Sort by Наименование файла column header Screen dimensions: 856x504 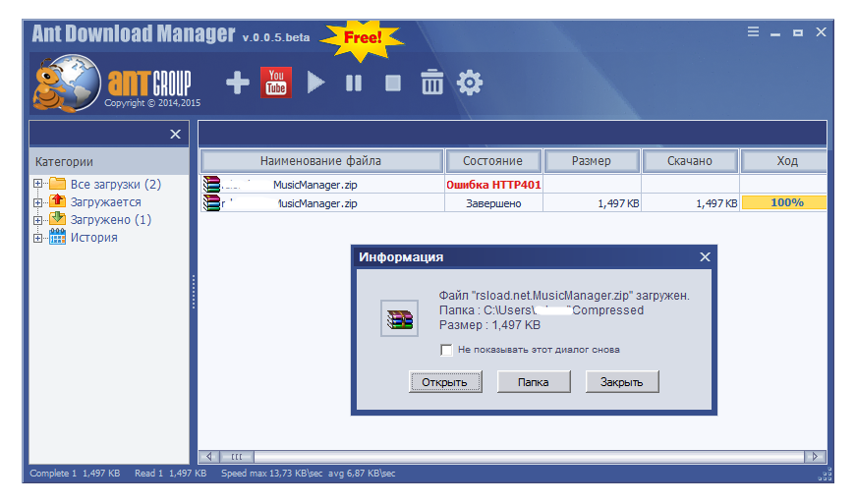[321, 161]
